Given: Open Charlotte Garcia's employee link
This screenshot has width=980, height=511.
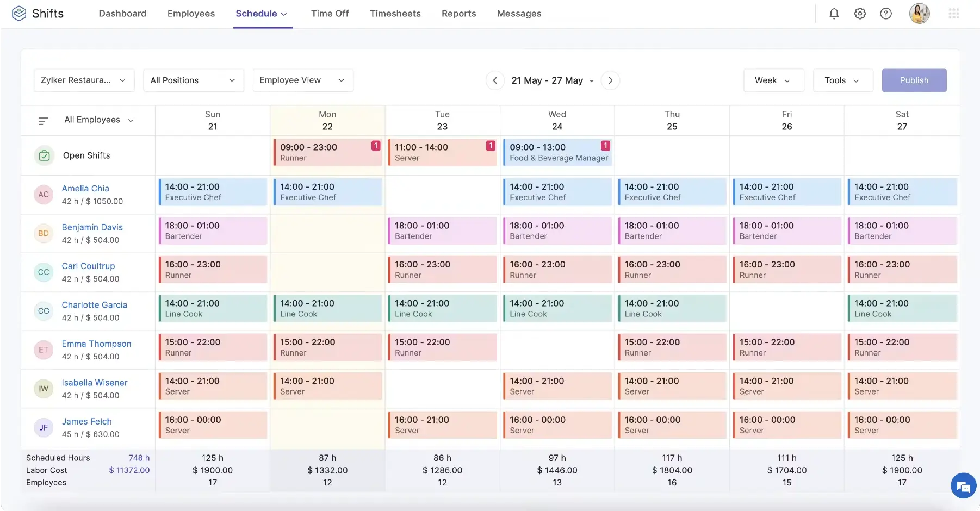Looking at the screenshot, I should point(95,305).
